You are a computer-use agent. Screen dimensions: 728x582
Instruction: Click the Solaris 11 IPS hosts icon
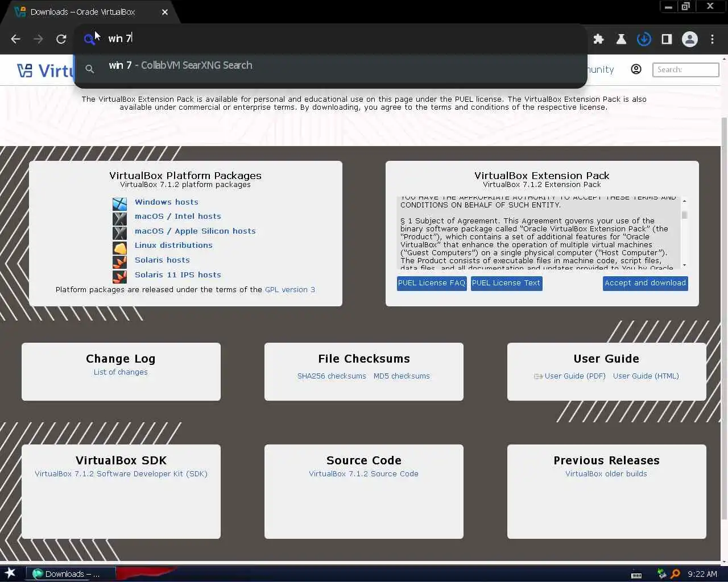119,277
